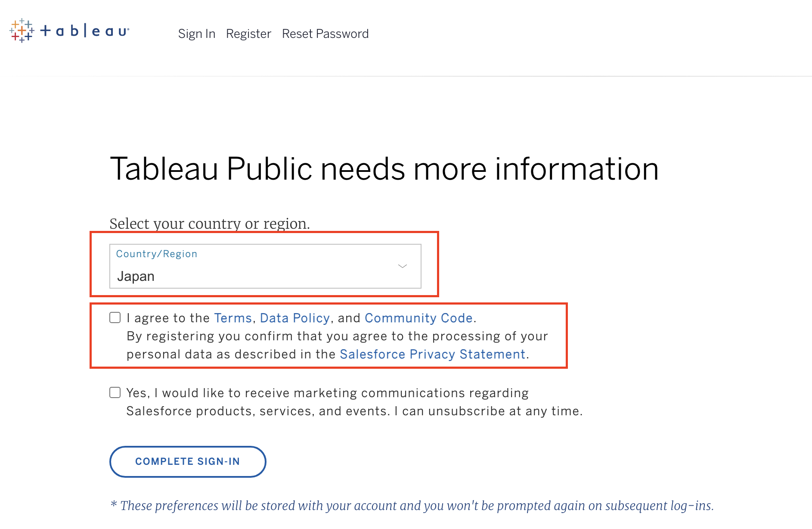Open the Salesforce Privacy Statement link
The height and width of the screenshot is (529, 812).
433,354
